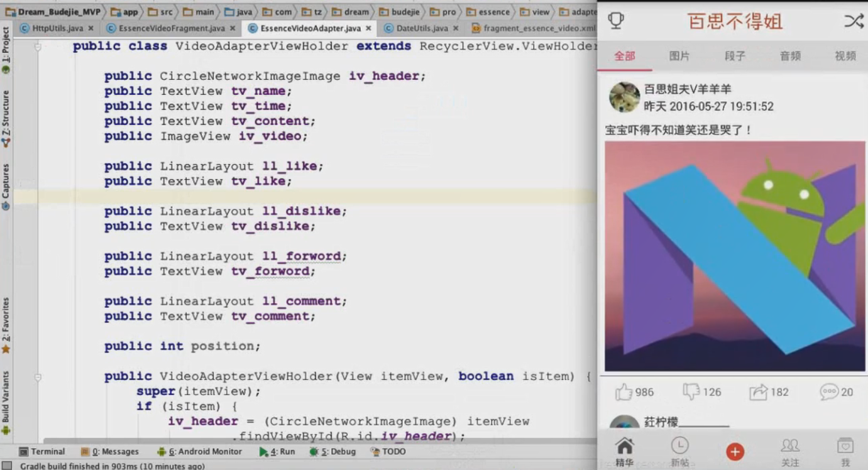This screenshot has width=868, height=470.
Task: Select the 视频 tab in the app
Action: point(845,56)
